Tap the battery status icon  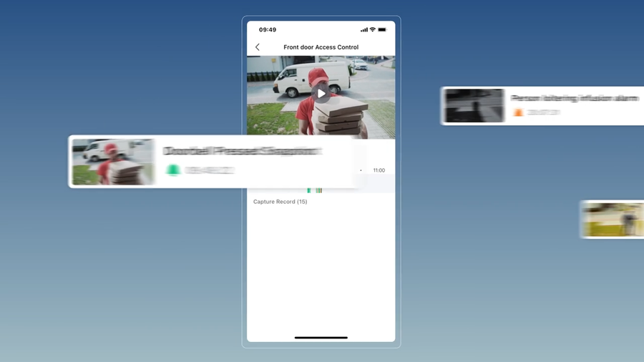pos(382,29)
